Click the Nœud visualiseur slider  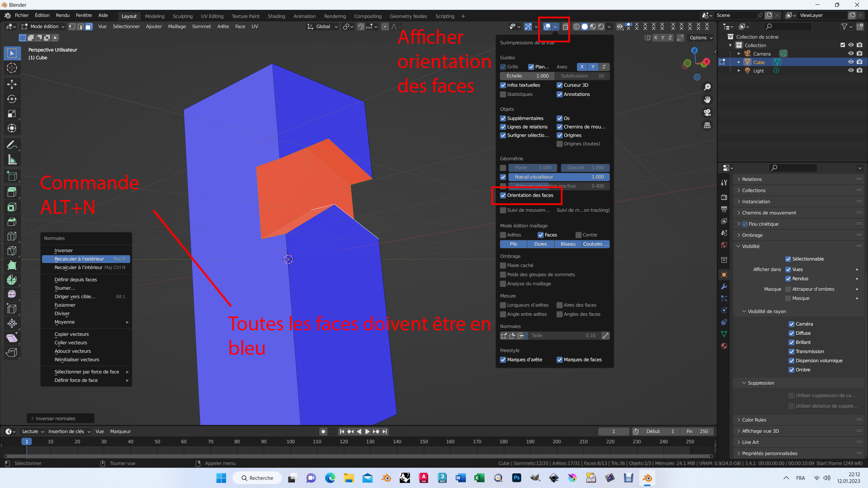point(558,177)
